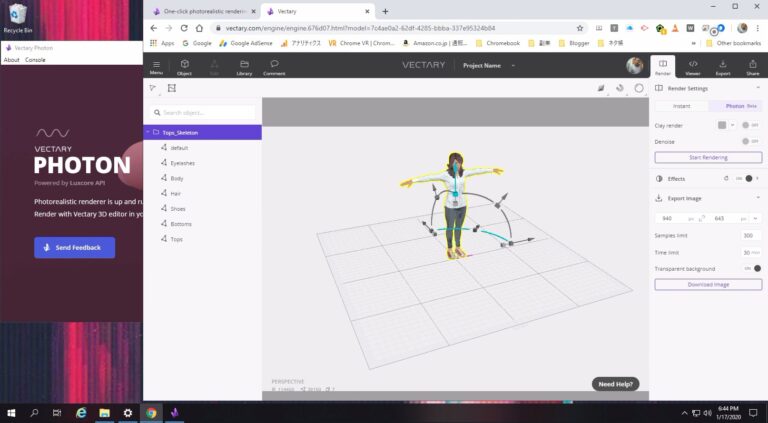Open the Vectary Menu hamburger icon
768x423 pixels.
click(156, 67)
